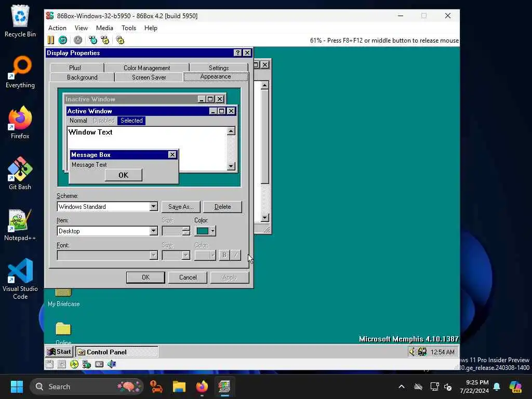The image size is (532, 399).
Task: Click the teal Desktop color swatch
Action: coord(203,231)
